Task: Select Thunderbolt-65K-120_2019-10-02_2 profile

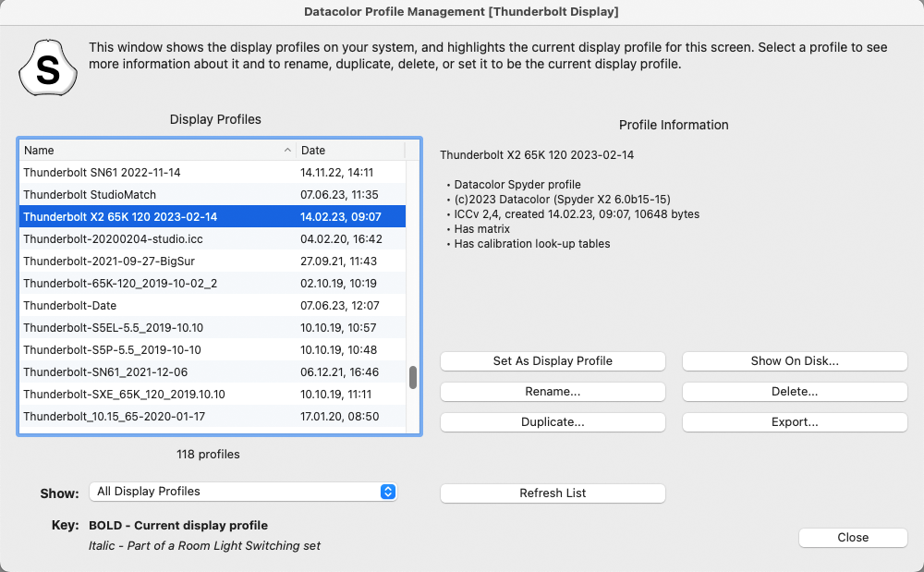Action: [x=213, y=284]
